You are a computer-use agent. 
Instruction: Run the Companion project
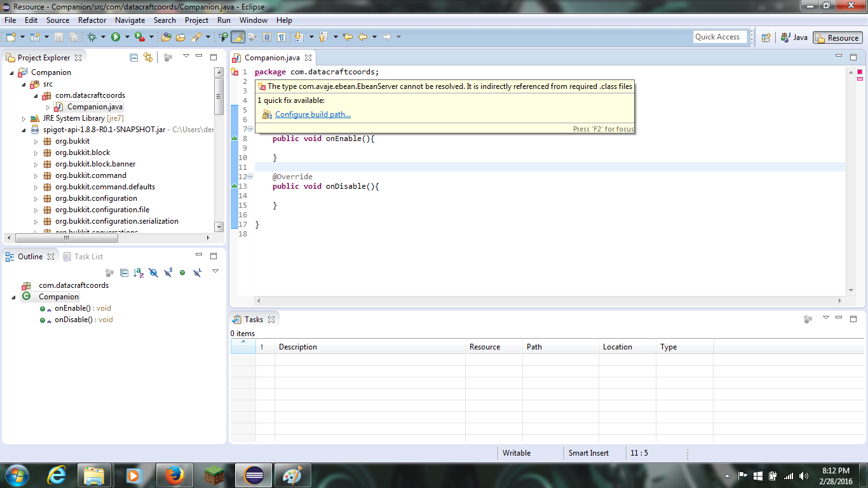click(x=115, y=36)
